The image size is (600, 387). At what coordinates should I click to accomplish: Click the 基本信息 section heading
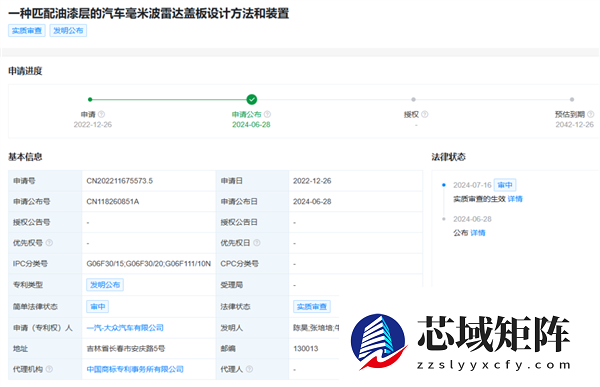pyautogui.click(x=25, y=157)
